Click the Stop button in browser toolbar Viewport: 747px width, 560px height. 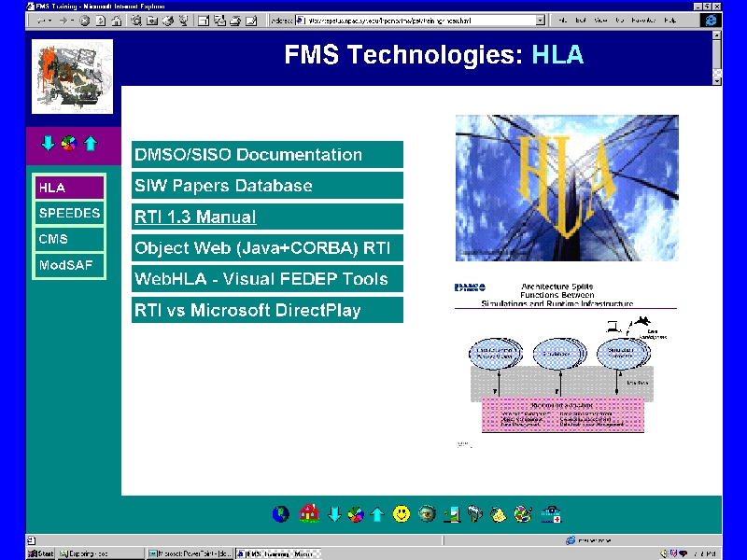click(84, 21)
